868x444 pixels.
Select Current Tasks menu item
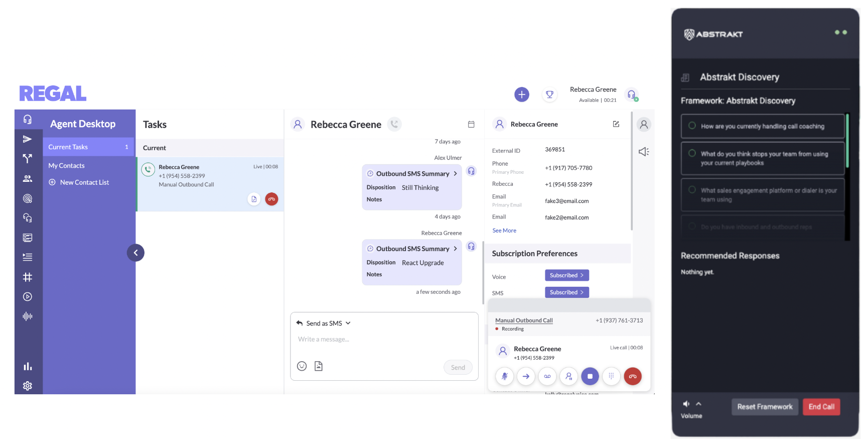coord(88,147)
